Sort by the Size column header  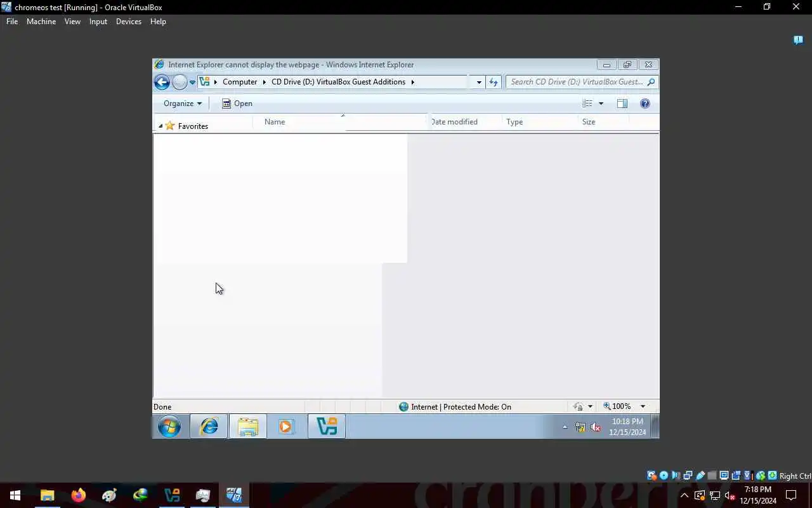click(589, 122)
